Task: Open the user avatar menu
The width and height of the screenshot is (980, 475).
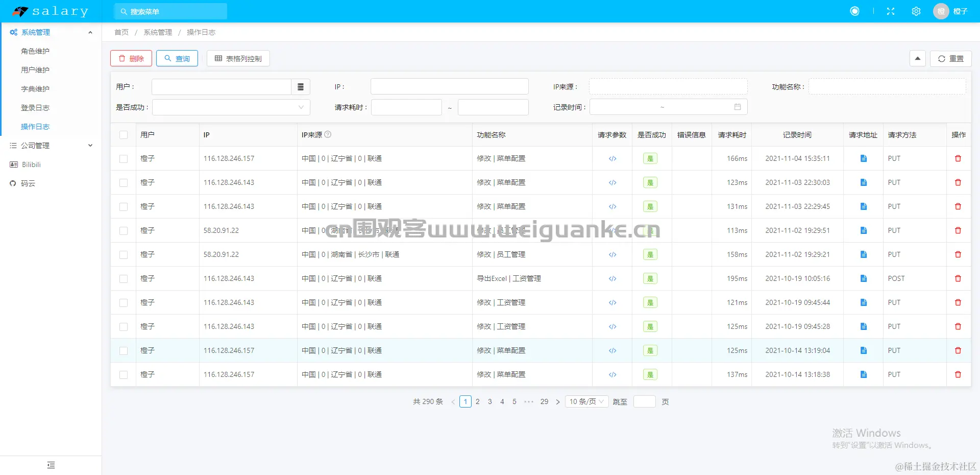Action: pyautogui.click(x=950, y=11)
